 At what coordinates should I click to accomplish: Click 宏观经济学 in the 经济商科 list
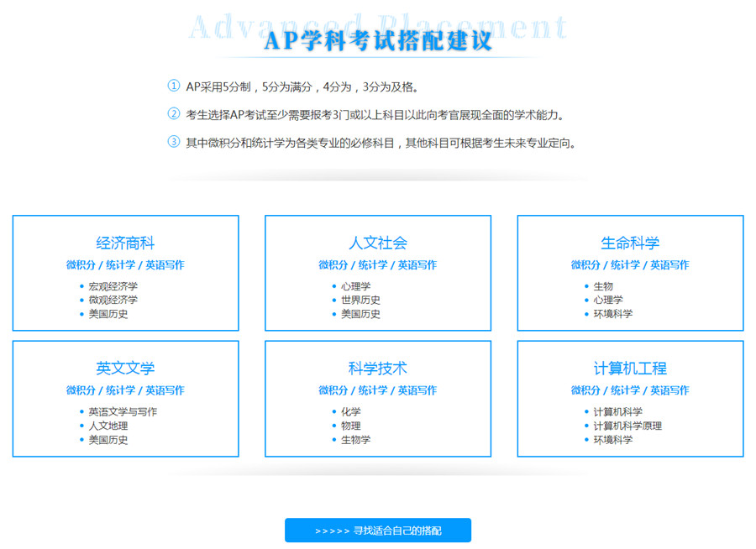click(x=113, y=286)
